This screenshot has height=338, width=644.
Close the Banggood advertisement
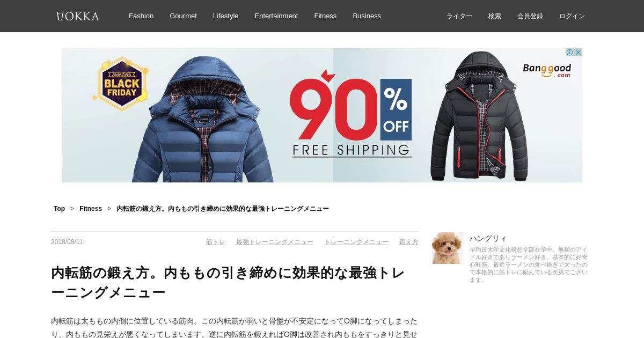[x=578, y=53]
